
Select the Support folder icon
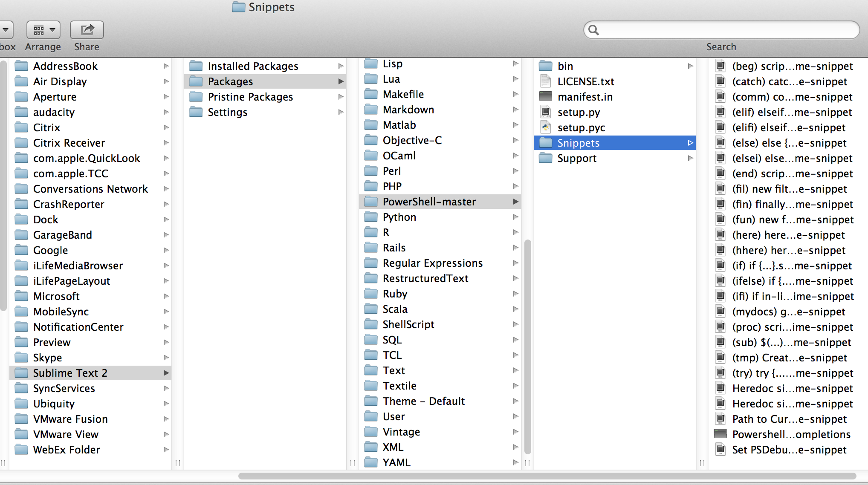coord(546,158)
